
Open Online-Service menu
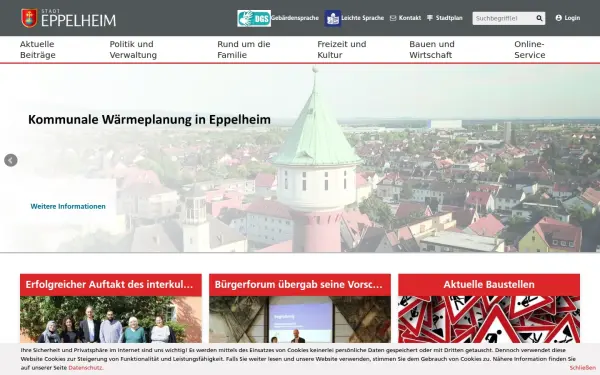530,49
